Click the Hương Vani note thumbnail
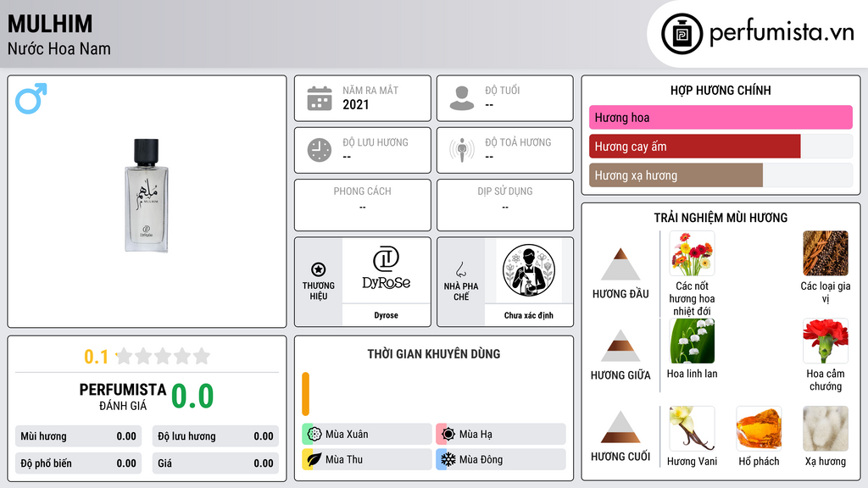The image size is (868, 488). click(x=692, y=429)
